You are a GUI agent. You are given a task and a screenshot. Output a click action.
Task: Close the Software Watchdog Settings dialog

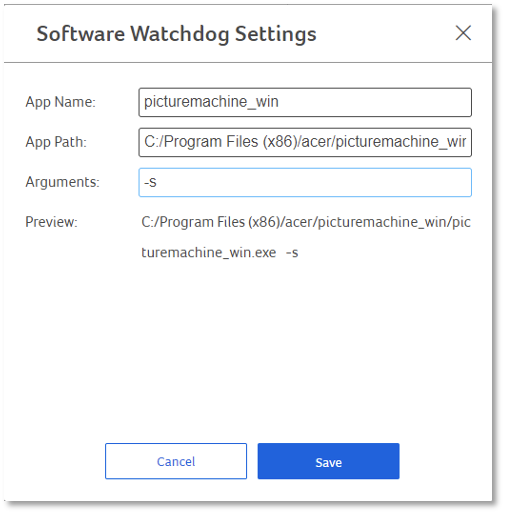(463, 33)
